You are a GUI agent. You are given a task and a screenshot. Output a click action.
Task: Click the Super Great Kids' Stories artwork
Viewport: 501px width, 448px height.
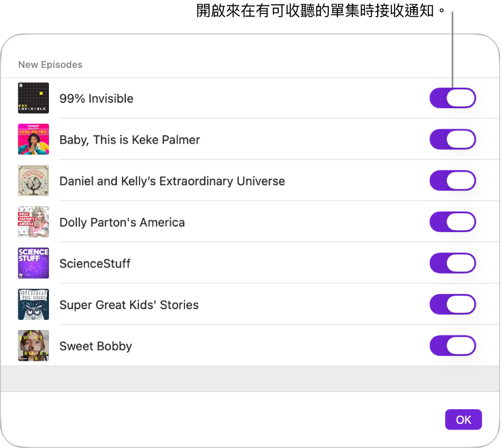pos(33,304)
